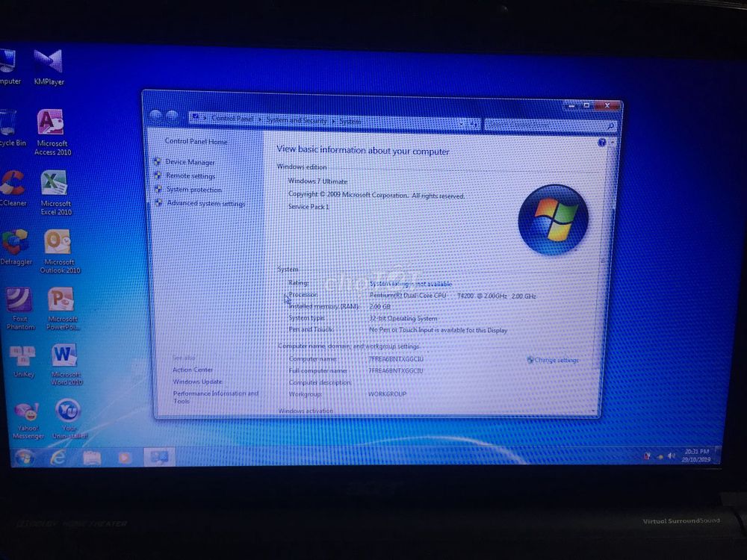The image size is (747, 560).
Task: Click System and Security in the breadcrumb
Action: (x=296, y=120)
